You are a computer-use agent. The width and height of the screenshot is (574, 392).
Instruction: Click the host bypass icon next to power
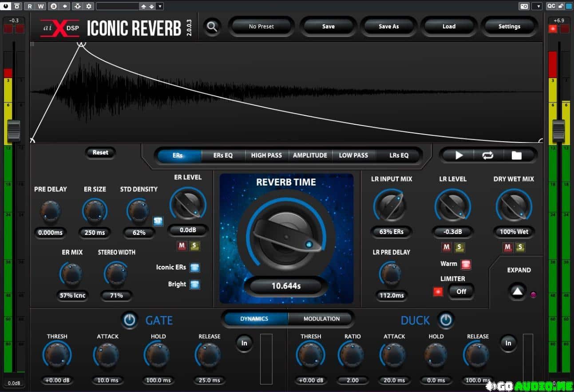point(16,6)
